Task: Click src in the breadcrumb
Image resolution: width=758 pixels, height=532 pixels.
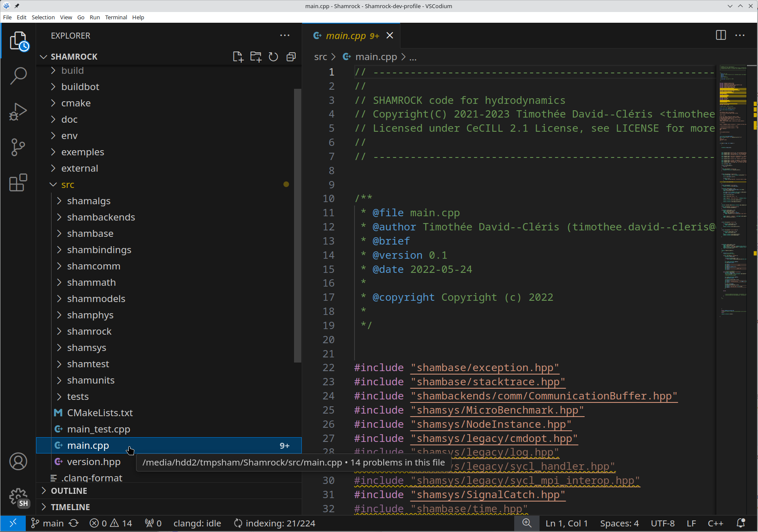Action: (x=321, y=57)
